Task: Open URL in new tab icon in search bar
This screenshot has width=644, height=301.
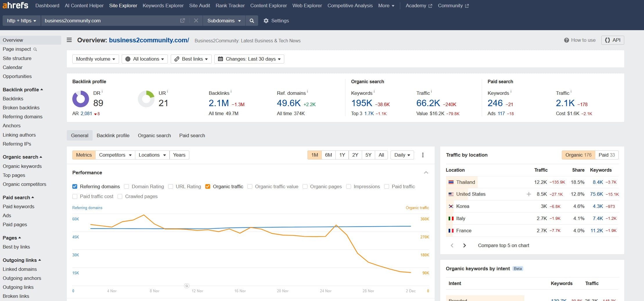Action: tap(182, 21)
